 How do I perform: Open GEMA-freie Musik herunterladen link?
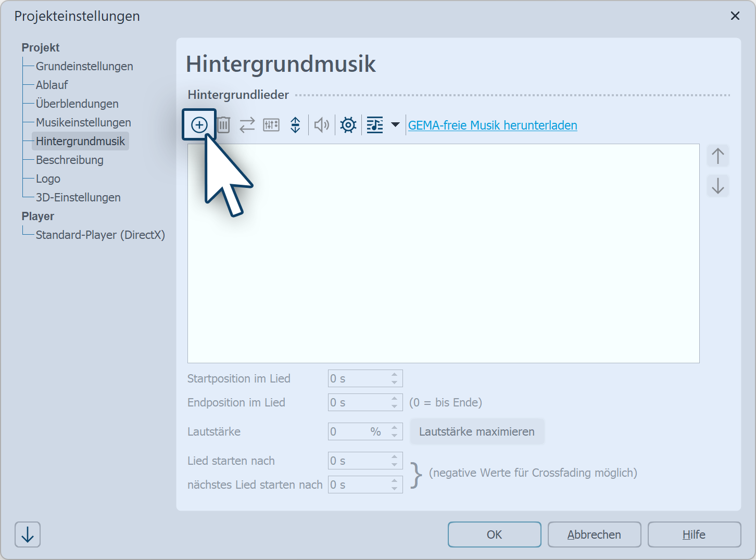point(492,125)
